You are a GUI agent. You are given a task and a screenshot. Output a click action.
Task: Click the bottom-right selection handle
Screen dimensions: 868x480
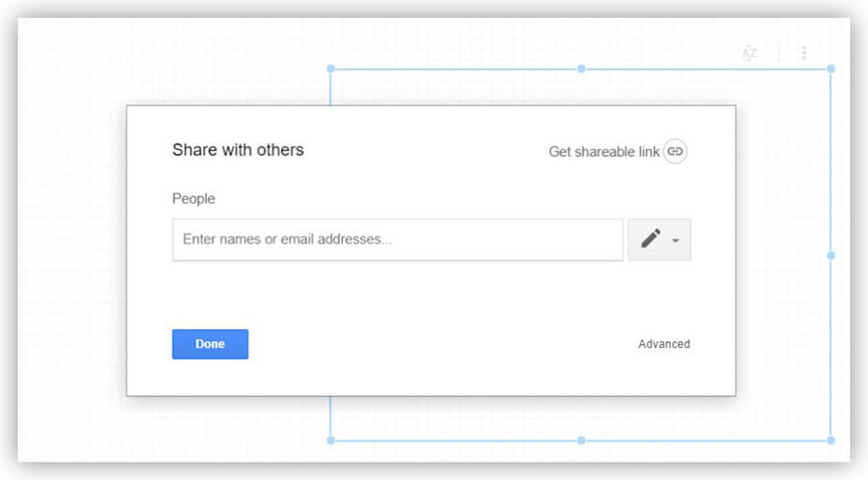coord(831,440)
